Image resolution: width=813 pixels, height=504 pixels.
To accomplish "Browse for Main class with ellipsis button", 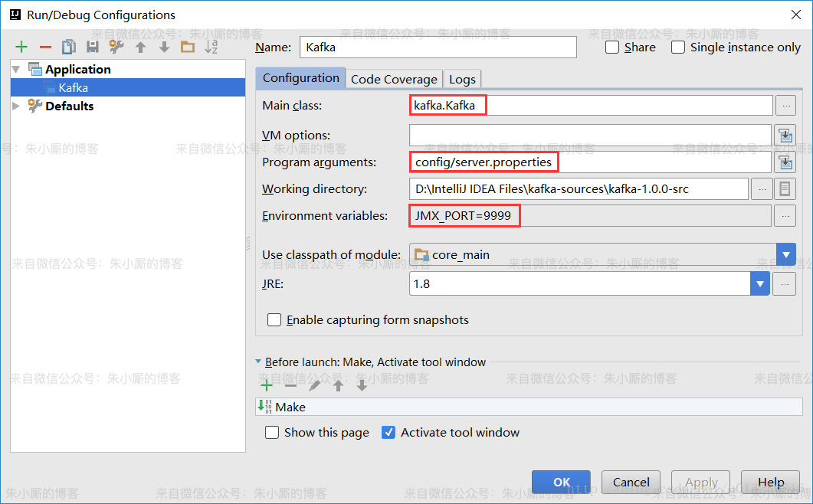I will [786, 105].
